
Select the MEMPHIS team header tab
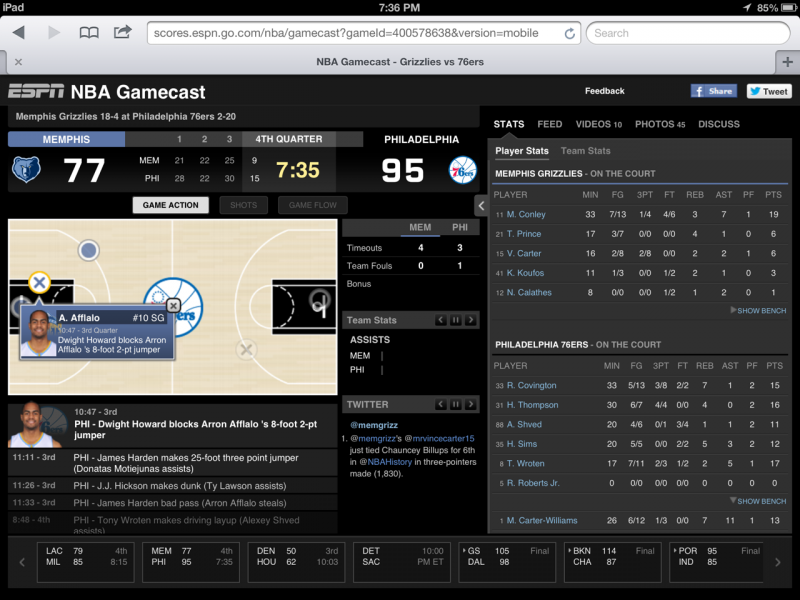(66, 139)
